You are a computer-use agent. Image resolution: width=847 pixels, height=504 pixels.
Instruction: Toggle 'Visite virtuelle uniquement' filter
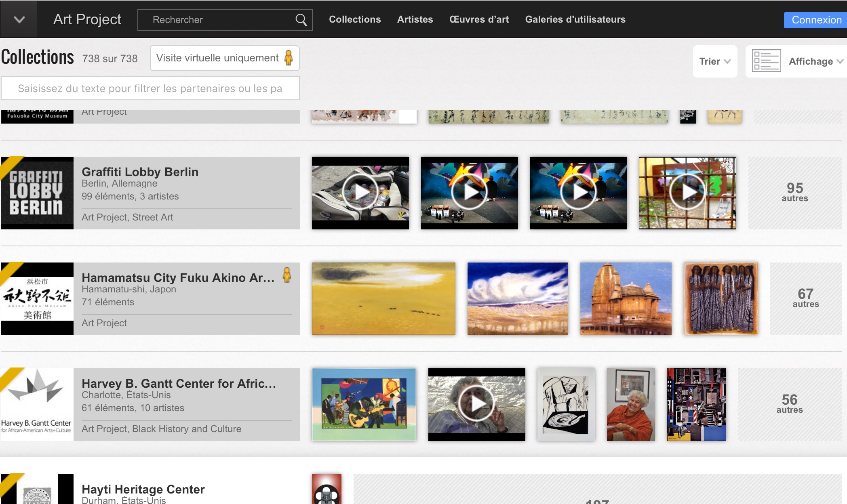(224, 58)
